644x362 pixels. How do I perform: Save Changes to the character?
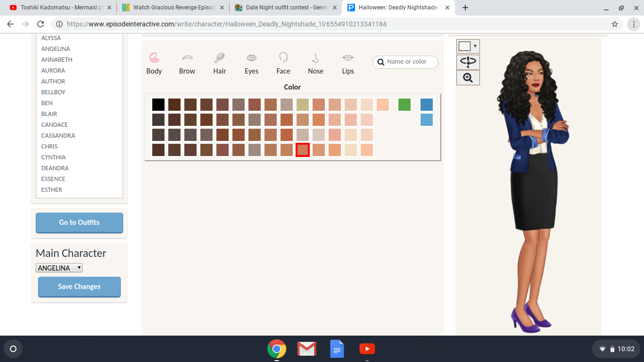(x=79, y=287)
